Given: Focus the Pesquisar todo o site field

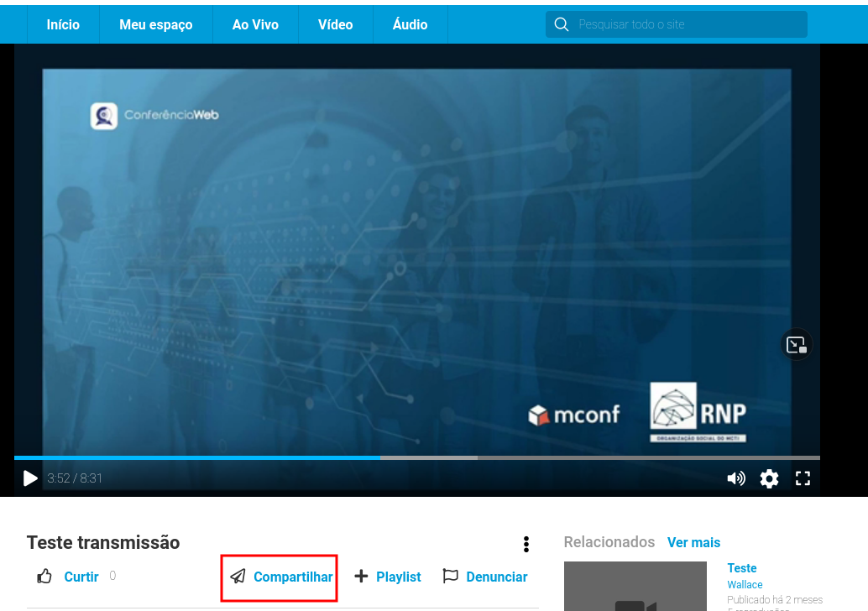Looking at the screenshot, I should 677,24.
